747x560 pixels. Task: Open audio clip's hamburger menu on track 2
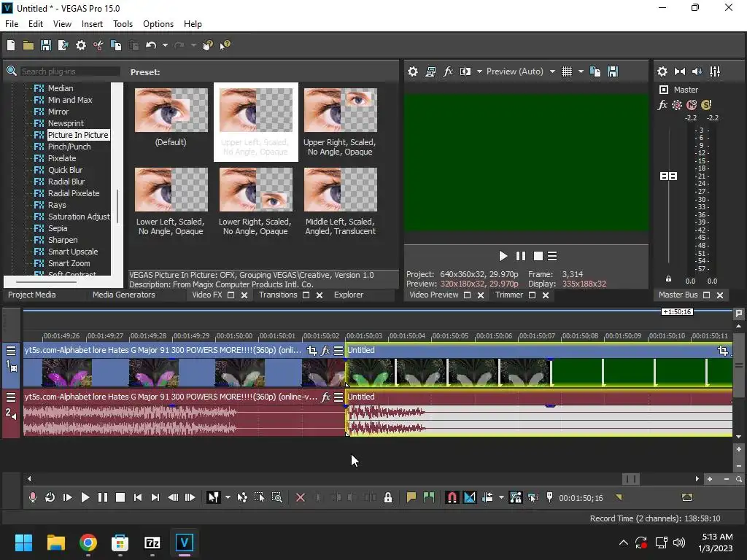[338, 397]
